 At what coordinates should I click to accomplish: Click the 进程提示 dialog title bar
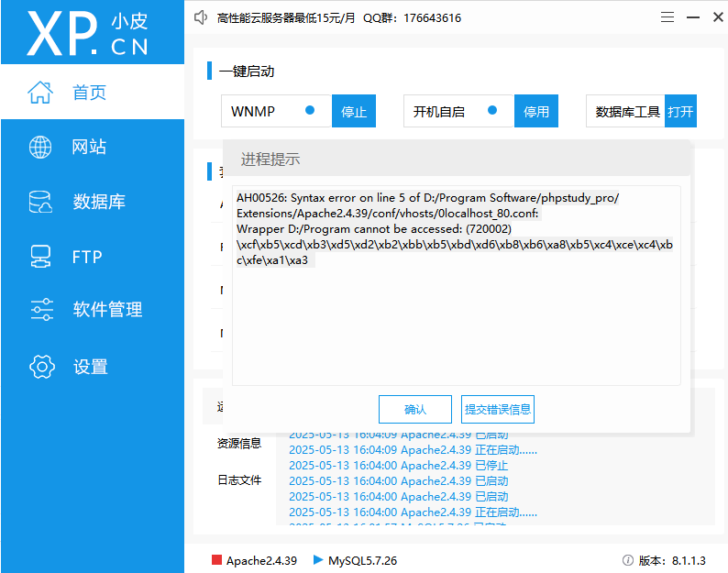point(457,159)
